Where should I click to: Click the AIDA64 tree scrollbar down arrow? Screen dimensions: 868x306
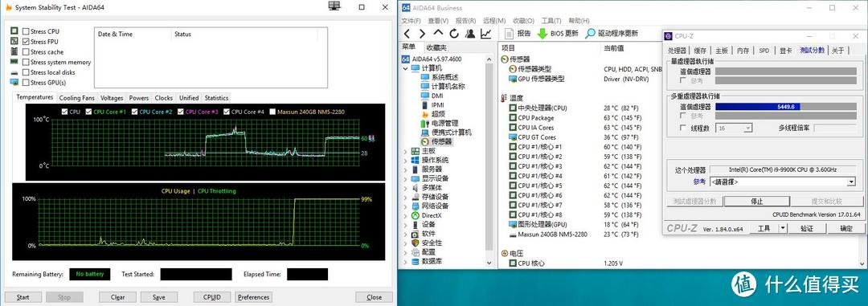tap(489, 263)
